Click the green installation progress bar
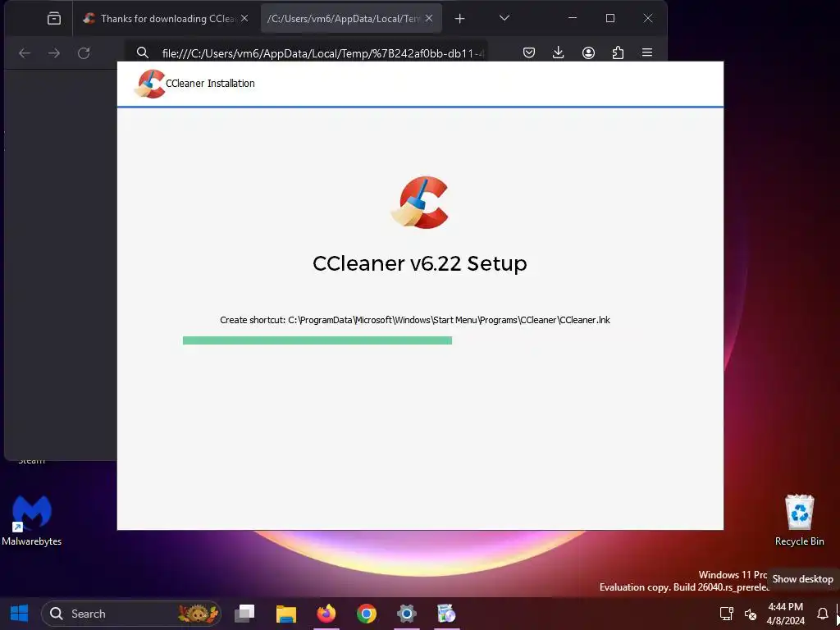 pyautogui.click(x=317, y=340)
